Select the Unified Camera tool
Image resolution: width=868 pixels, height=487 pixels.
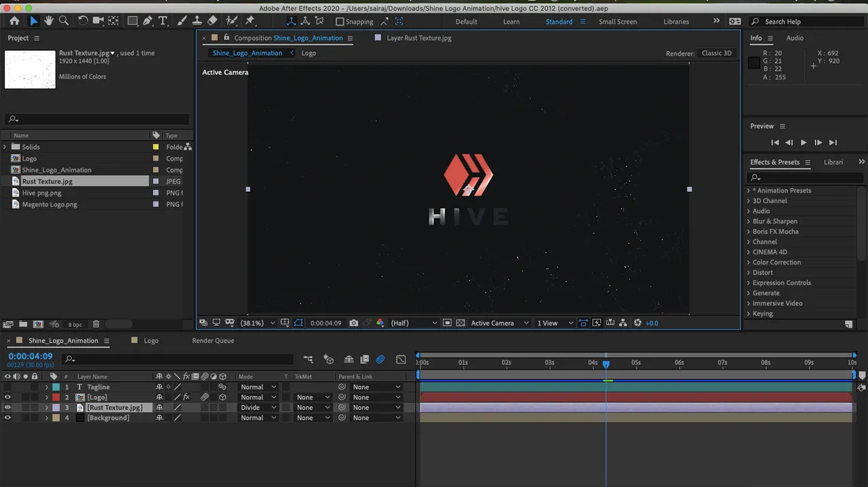tap(98, 21)
